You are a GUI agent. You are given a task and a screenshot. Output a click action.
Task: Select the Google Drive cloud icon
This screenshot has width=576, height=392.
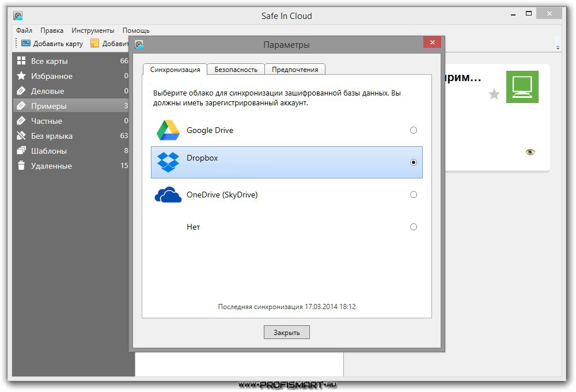(x=168, y=130)
